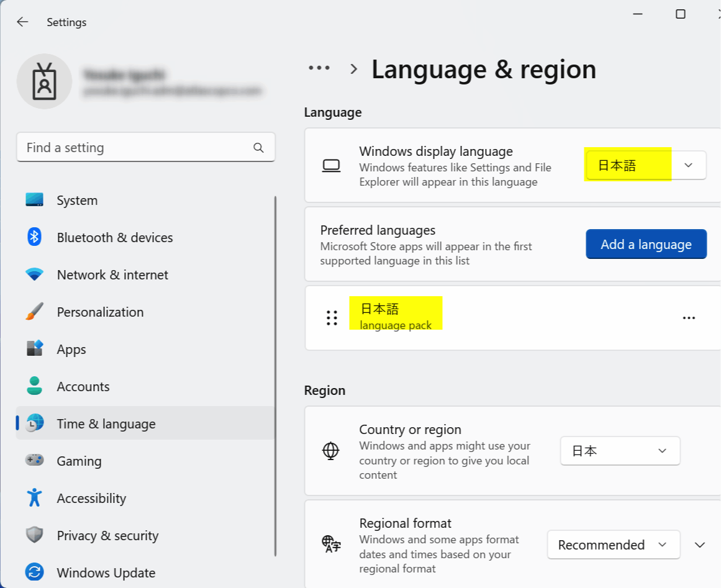Click the System monitor icon
721x588 pixels.
(x=35, y=200)
